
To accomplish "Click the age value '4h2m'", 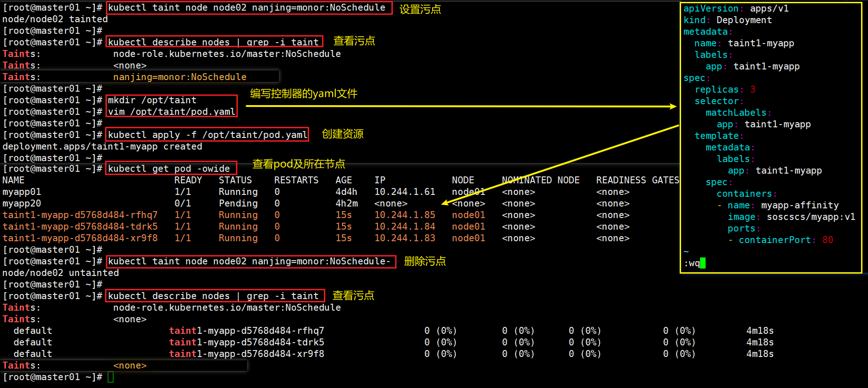I will coord(347,203).
